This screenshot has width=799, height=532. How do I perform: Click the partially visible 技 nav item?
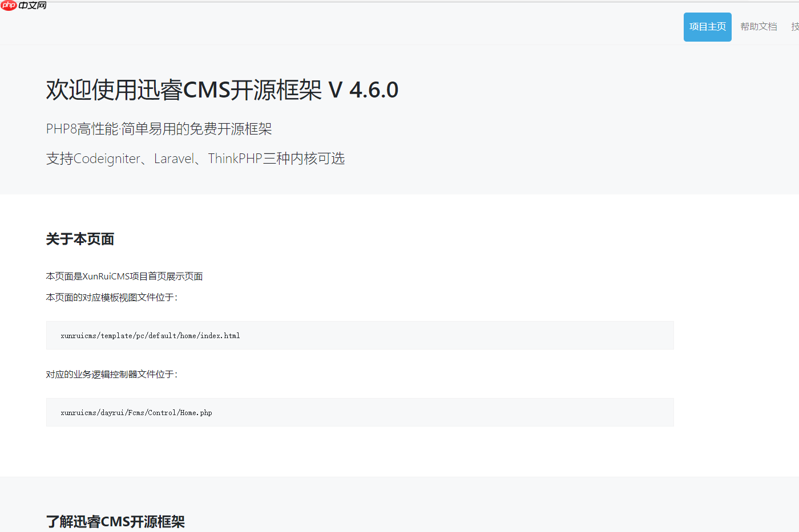click(x=794, y=27)
